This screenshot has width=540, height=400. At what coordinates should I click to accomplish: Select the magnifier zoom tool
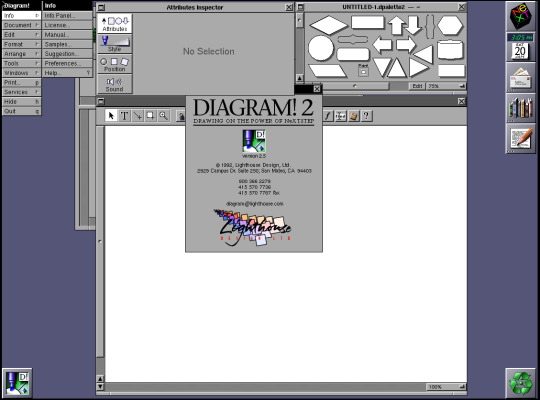(164, 116)
